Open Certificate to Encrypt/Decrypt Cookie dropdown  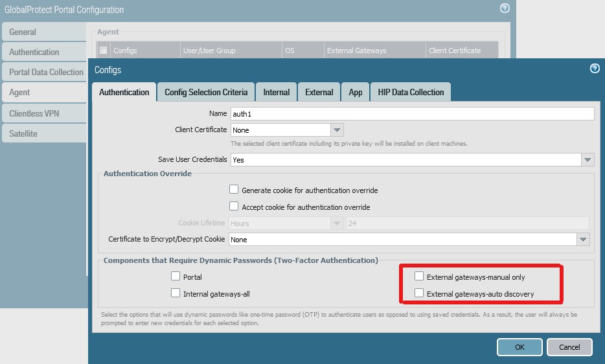583,240
